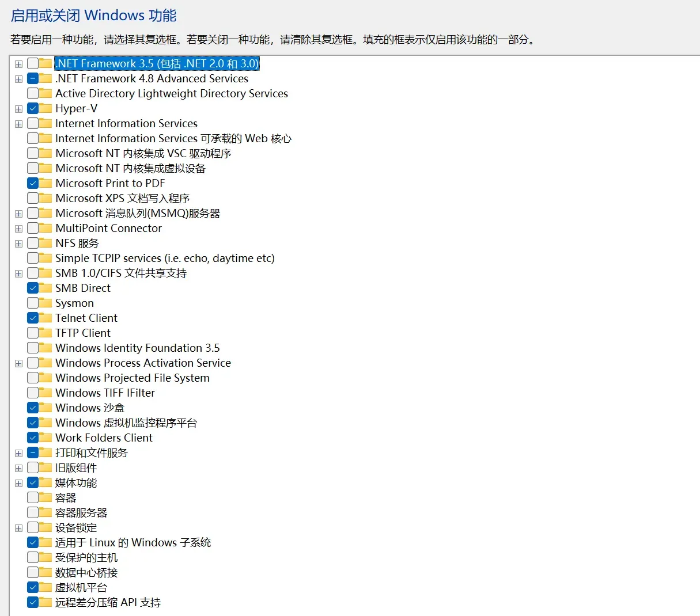Screen dimensions: 700x616
Task: Expand .NET Framework 4.8 Advanced Services
Action: pyautogui.click(x=19, y=79)
